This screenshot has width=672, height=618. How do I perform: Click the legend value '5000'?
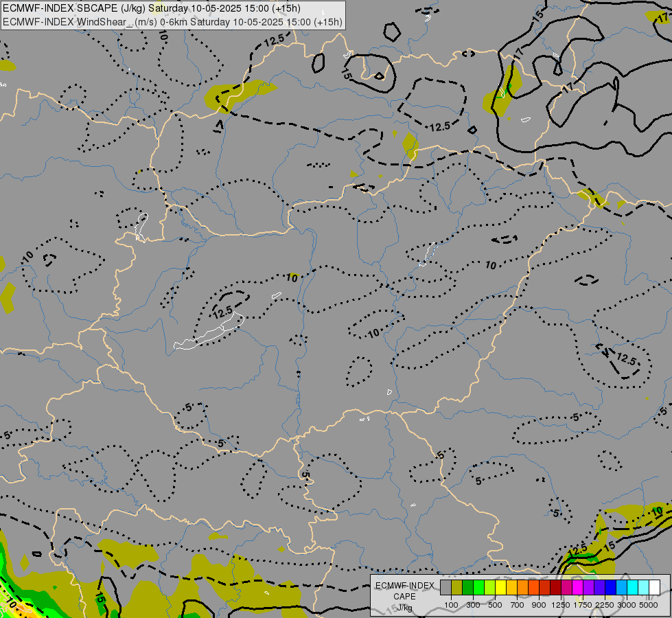click(649, 605)
